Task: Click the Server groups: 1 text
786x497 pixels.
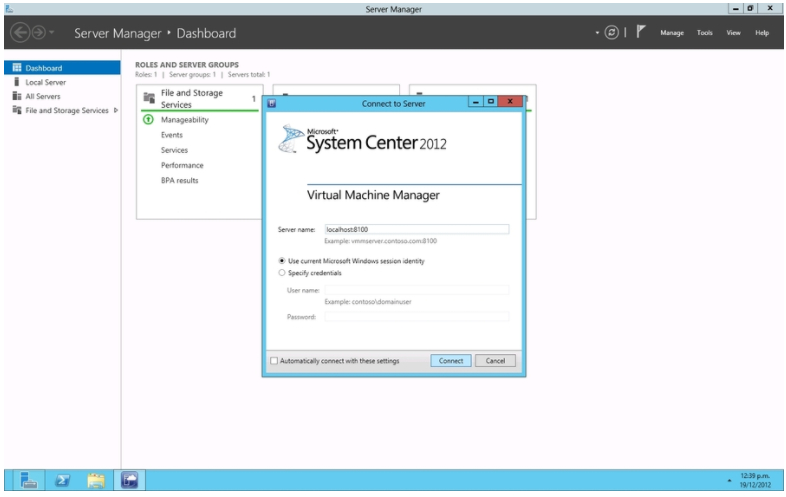Action: pos(192,75)
